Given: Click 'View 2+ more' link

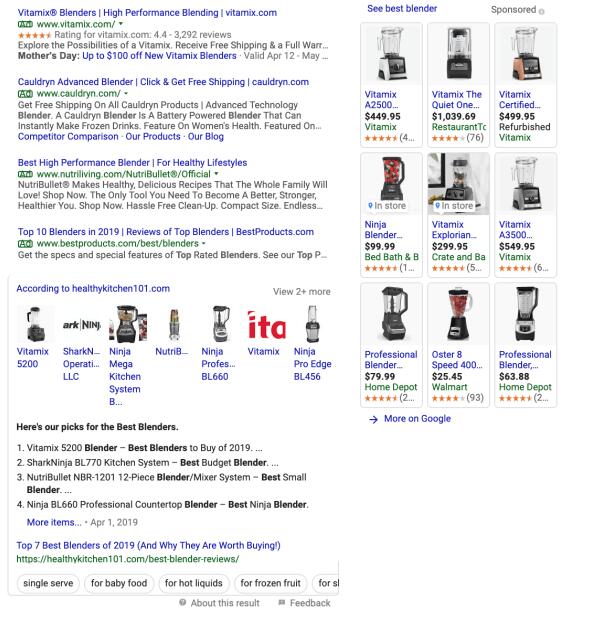Looking at the screenshot, I should coord(301,292).
